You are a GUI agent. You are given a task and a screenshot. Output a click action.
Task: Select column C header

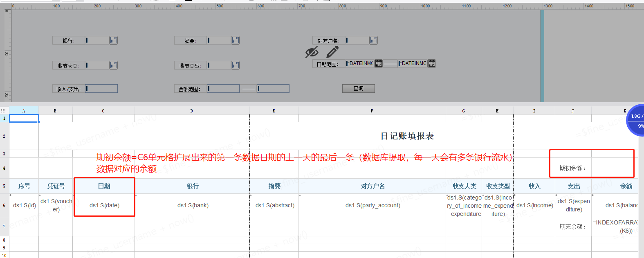click(x=103, y=111)
